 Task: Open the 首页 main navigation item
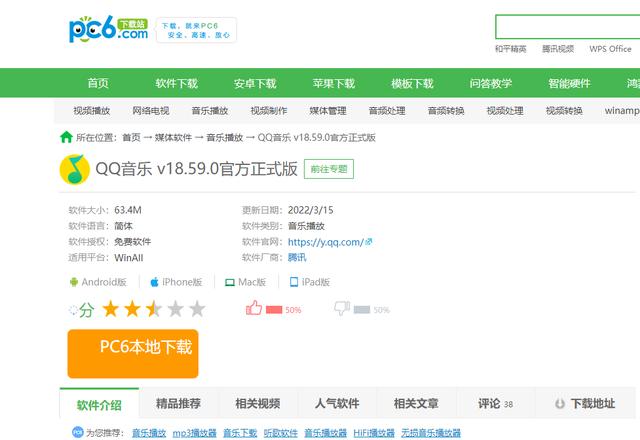[98, 83]
